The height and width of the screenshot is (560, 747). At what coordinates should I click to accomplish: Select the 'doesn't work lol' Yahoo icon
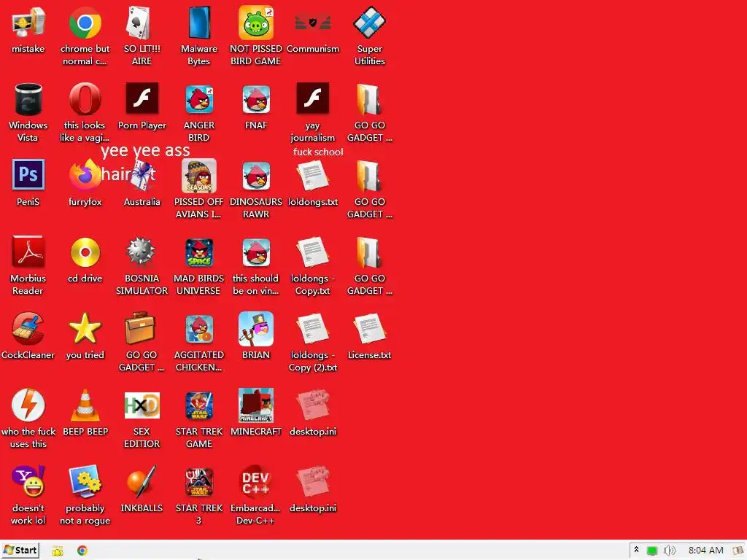(28, 481)
